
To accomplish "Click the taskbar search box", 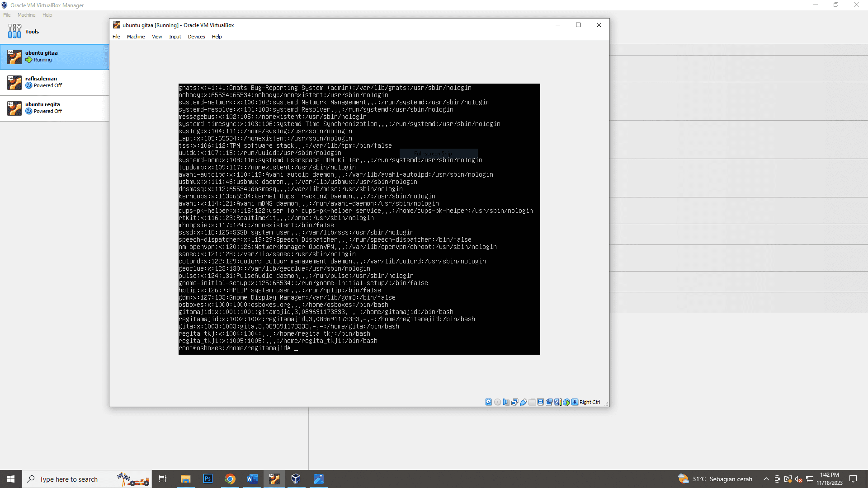I will pyautogui.click(x=87, y=479).
